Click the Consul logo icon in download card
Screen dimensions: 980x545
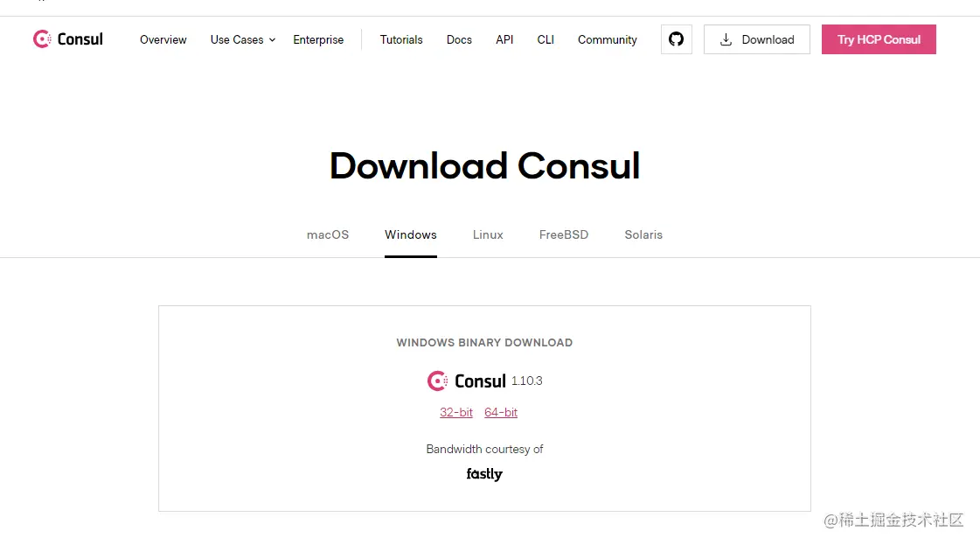(437, 381)
